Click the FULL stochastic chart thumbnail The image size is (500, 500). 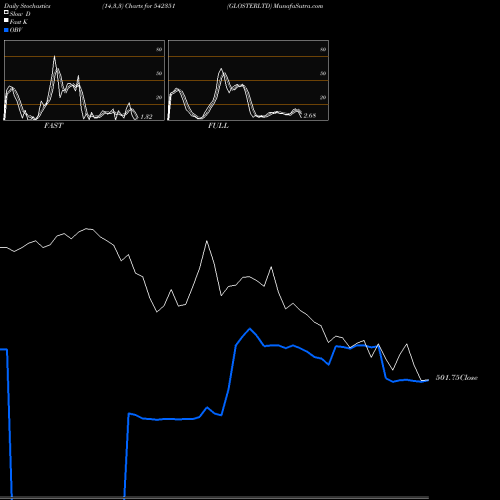coord(248,80)
